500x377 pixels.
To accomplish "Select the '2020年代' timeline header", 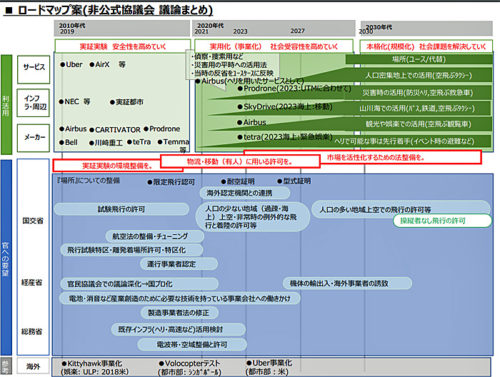I will click(273, 29).
